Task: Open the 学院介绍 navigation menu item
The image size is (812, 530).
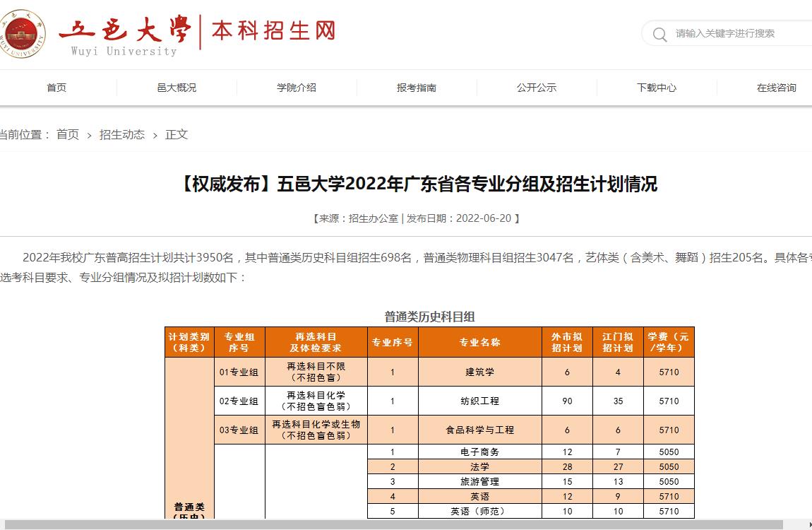Action: point(297,88)
